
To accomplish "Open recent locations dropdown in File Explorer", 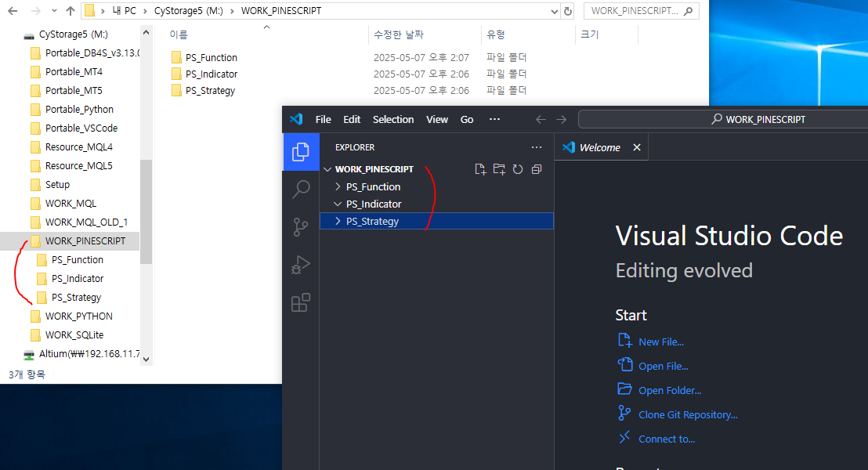I will [x=54, y=11].
